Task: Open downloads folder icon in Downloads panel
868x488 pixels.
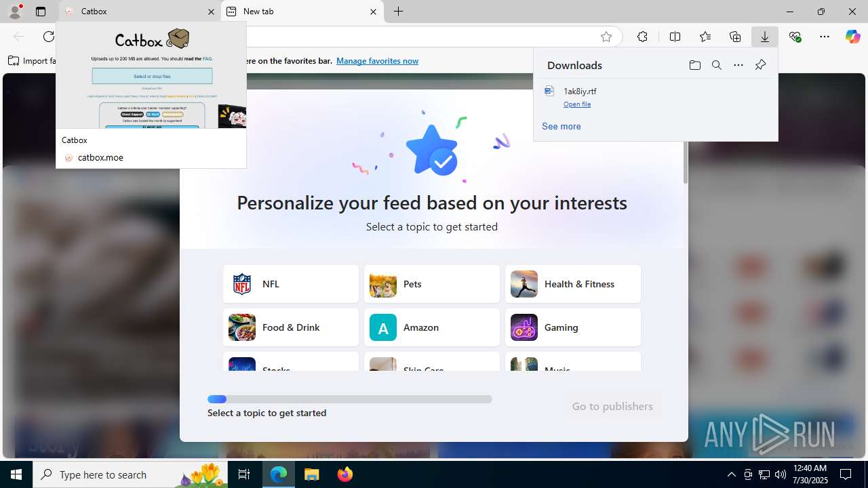Action: (694, 65)
